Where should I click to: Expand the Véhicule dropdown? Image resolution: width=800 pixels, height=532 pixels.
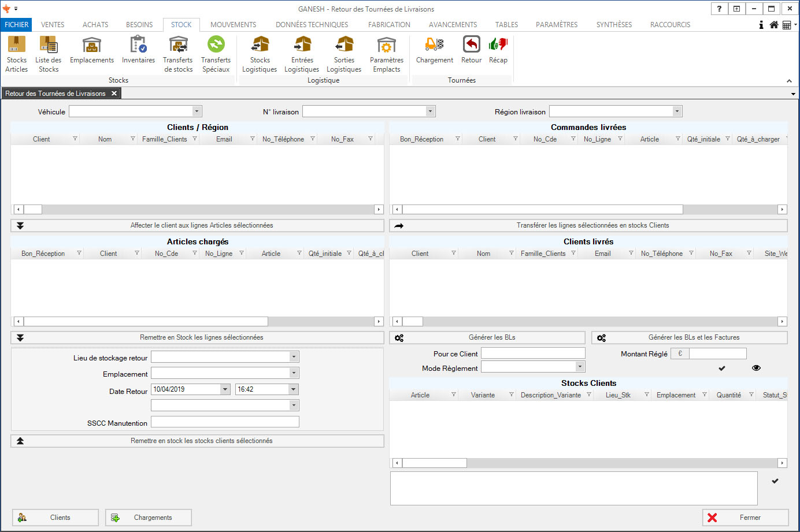click(197, 111)
